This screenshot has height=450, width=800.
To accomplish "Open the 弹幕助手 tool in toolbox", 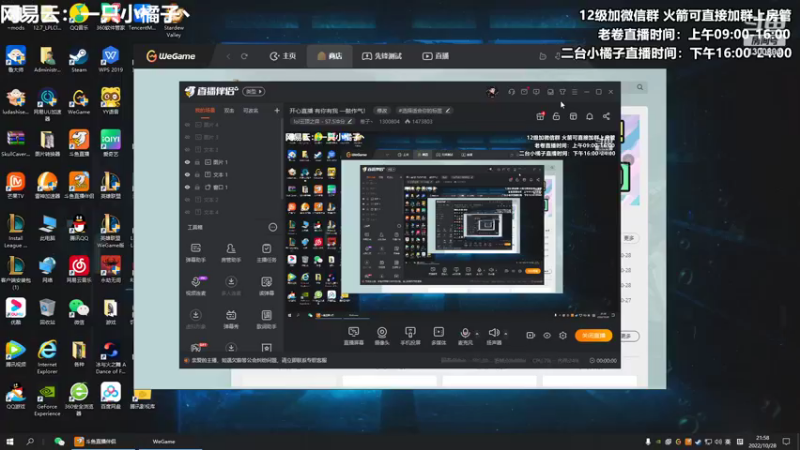I will tap(195, 253).
